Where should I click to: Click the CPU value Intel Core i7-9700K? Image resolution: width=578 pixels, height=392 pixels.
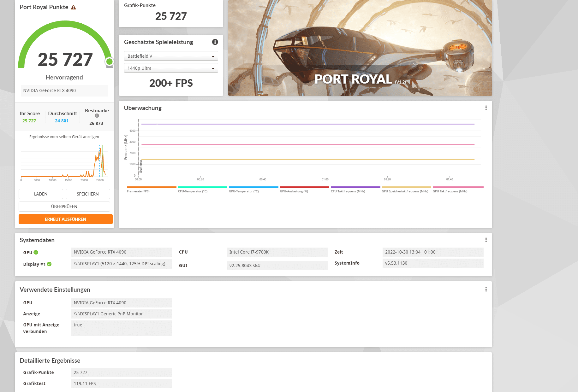pyautogui.click(x=277, y=252)
